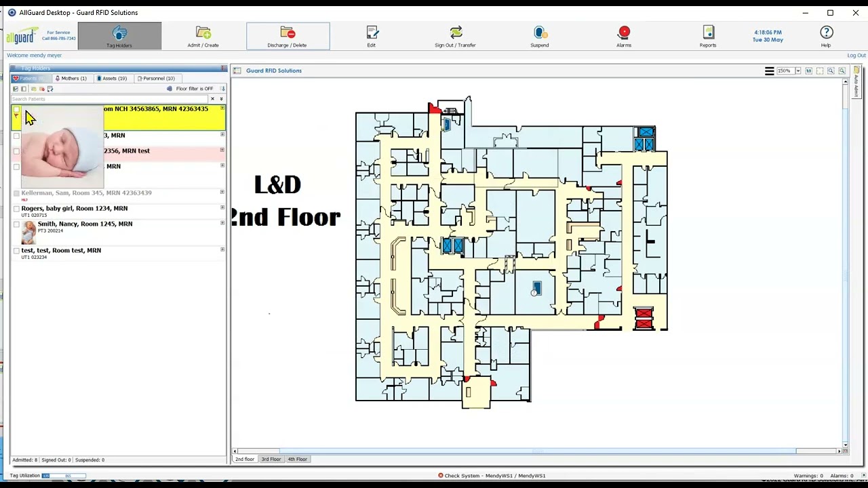Open the 150% zoom dropdown
The image size is (868, 488).
coord(798,70)
